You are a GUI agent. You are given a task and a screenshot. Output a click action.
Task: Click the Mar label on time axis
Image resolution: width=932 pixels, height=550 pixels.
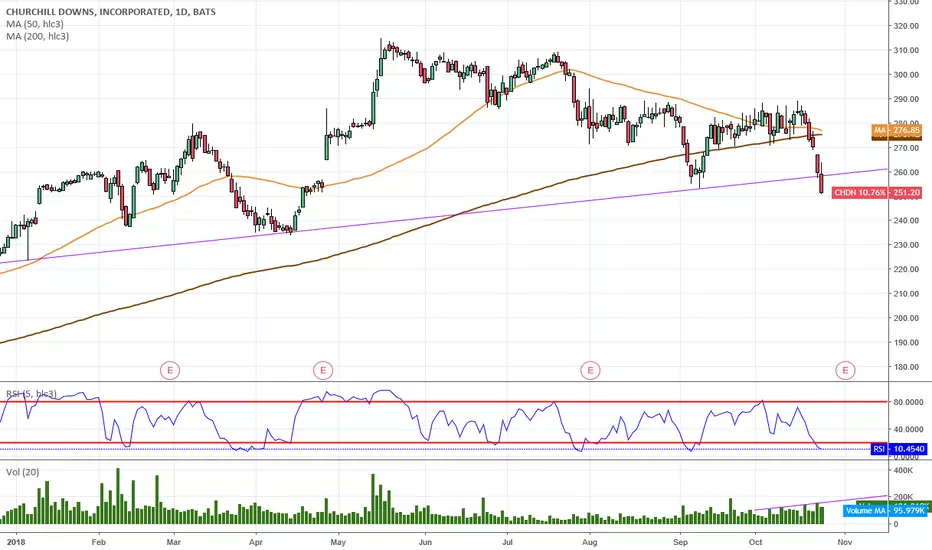click(174, 542)
